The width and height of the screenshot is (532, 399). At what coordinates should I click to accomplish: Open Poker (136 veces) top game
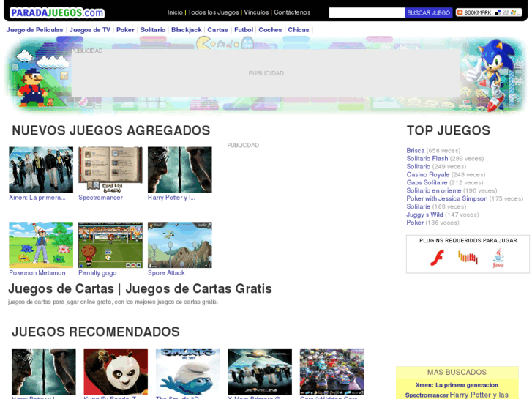point(415,223)
